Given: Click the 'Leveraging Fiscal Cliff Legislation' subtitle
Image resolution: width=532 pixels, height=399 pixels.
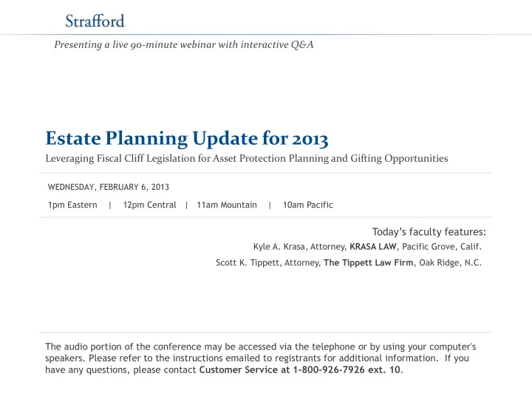Looking at the screenshot, I should [x=247, y=158].
